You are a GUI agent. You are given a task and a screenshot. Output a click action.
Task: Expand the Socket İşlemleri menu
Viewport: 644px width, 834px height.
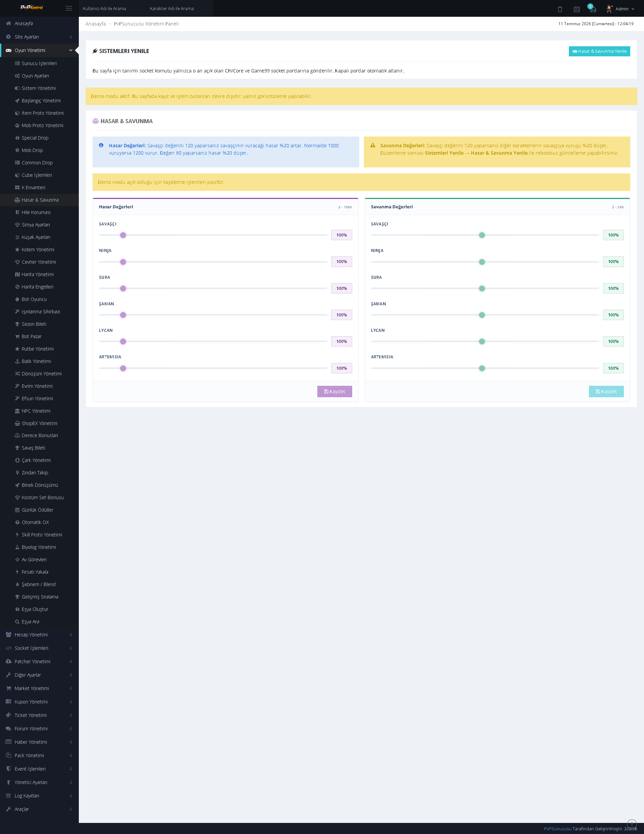(39, 648)
